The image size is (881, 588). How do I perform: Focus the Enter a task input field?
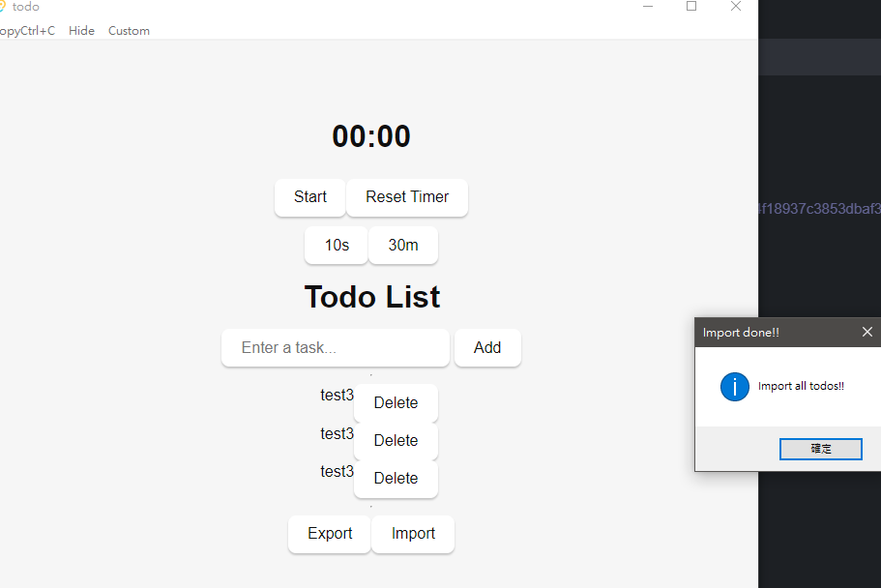(336, 348)
